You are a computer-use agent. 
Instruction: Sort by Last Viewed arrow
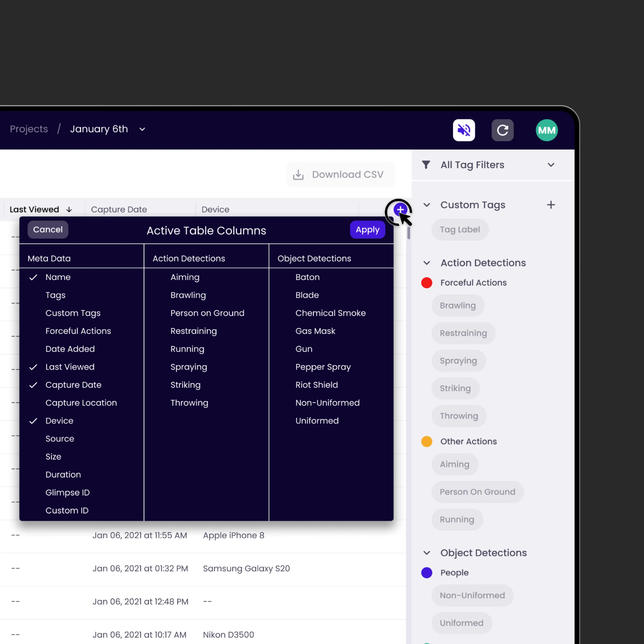[x=69, y=209]
